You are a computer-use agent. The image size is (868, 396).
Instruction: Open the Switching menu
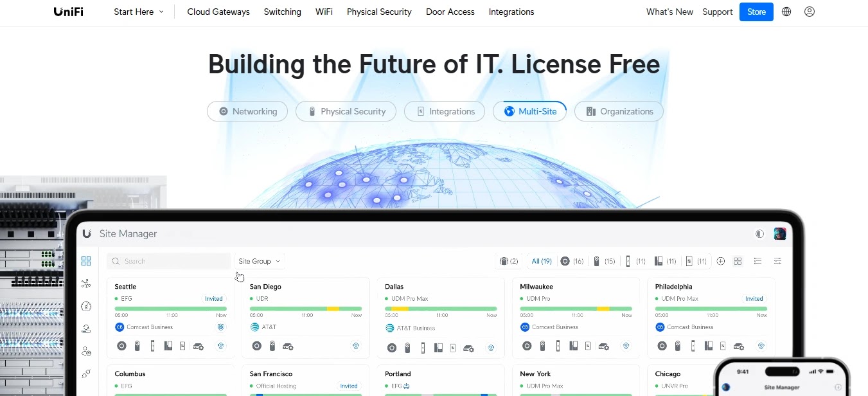[x=283, y=12]
